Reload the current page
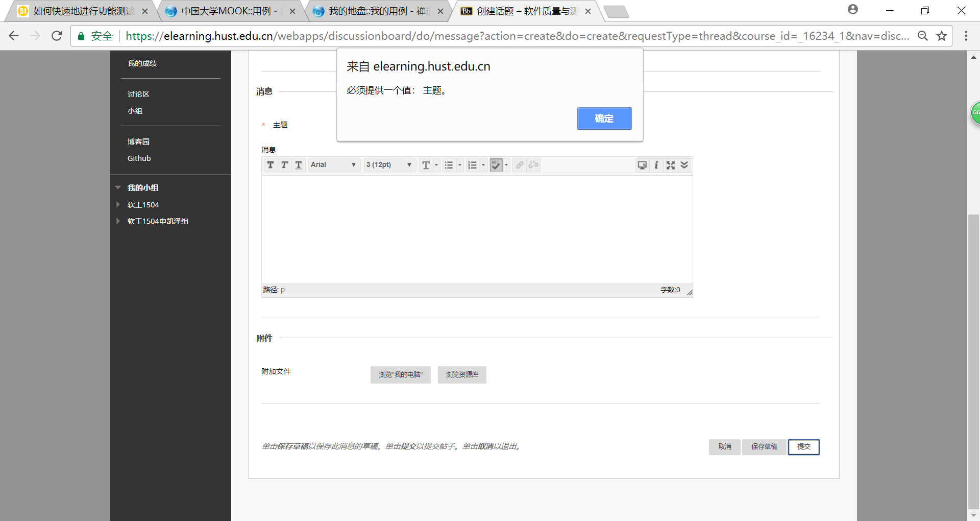 click(x=57, y=36)
